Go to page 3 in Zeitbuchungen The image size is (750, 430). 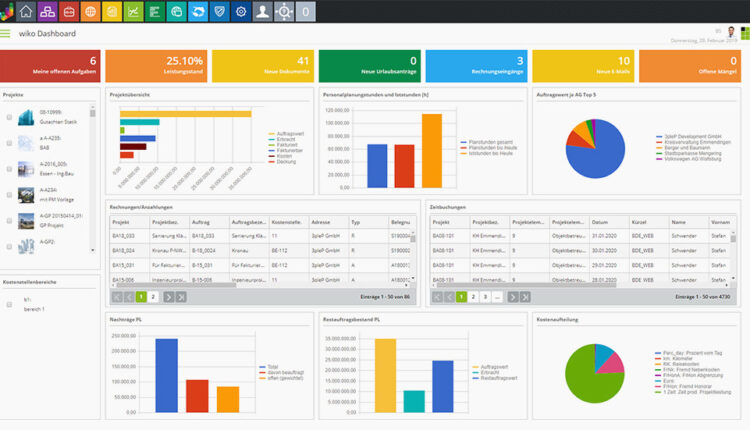click(x=484, y=297)
